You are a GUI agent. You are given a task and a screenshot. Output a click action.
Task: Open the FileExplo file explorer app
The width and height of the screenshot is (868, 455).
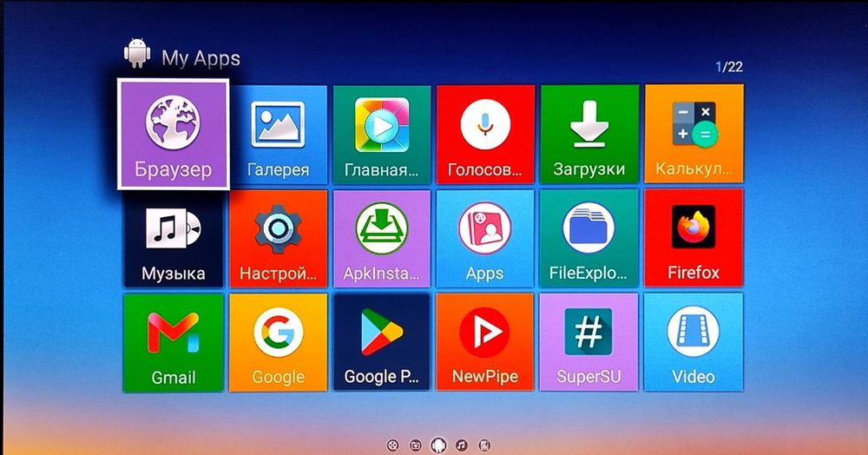pos(589,239)
